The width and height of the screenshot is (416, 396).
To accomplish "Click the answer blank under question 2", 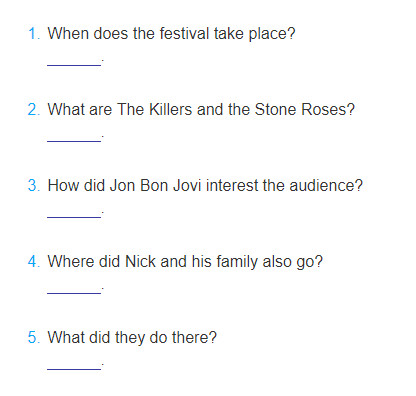I will click(x=74, y=139).
